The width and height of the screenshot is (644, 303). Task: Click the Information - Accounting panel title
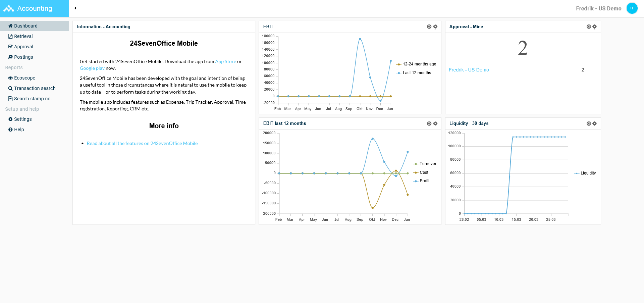(104, 27)
